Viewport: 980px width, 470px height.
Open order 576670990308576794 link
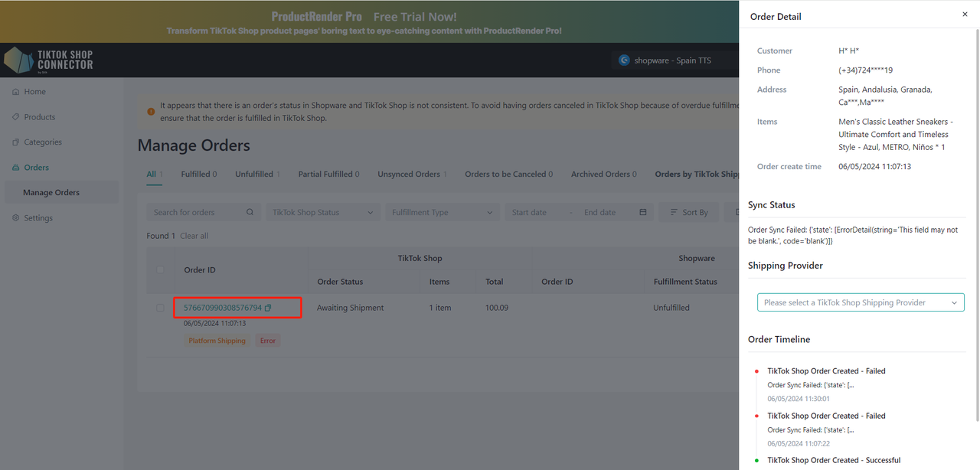(222, 308)
